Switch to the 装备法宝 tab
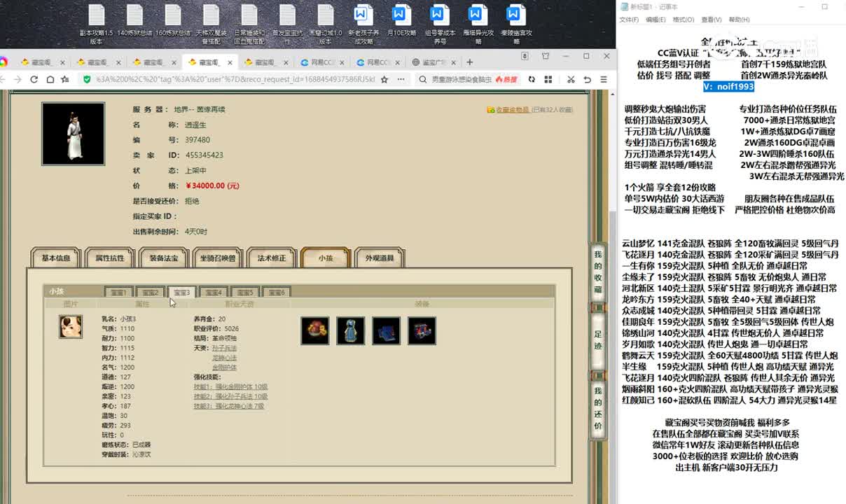The width and height of the screenshot is (846, 504). coord(164,258)
